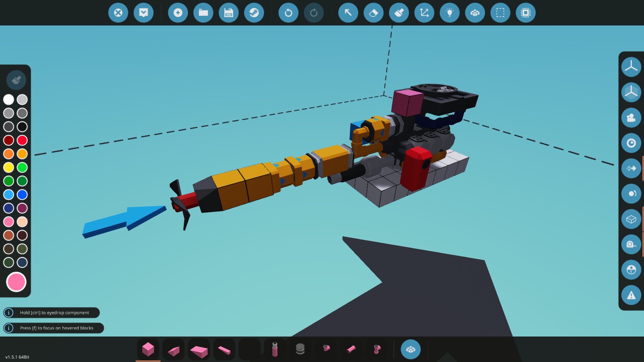
Task: Select the arrow pointer selection tool
Action: pyautogui.click(x=348, y=13)
